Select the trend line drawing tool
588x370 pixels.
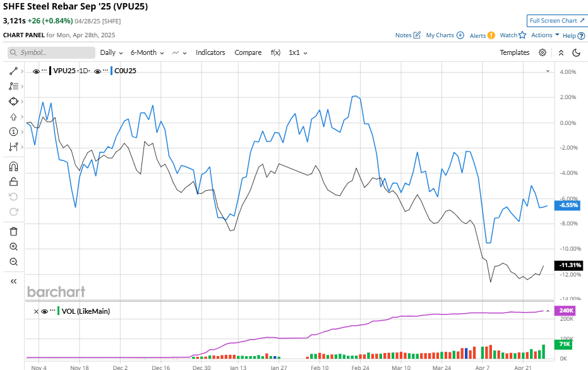pos(13,71)
